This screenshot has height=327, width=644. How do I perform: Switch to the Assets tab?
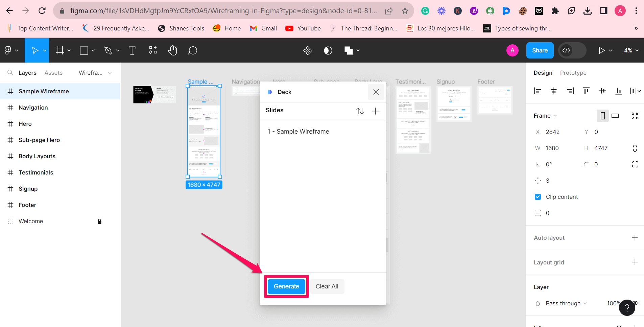click(53, 73)
